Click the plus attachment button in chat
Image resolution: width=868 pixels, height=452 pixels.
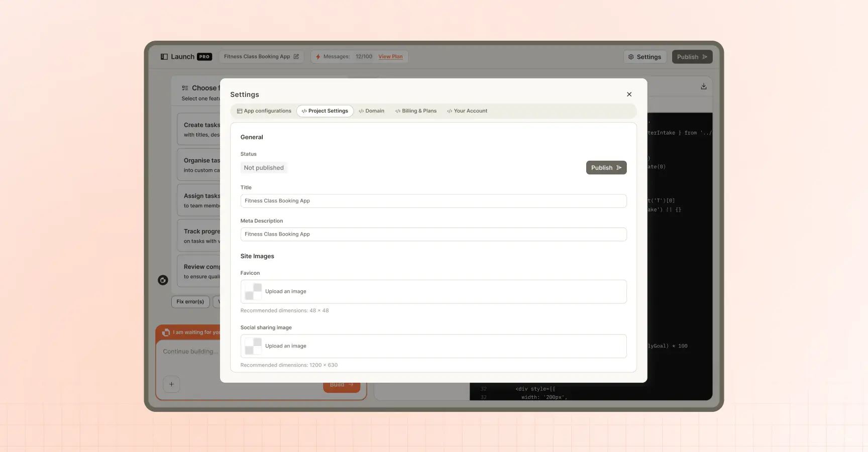[x=171, y=384]
